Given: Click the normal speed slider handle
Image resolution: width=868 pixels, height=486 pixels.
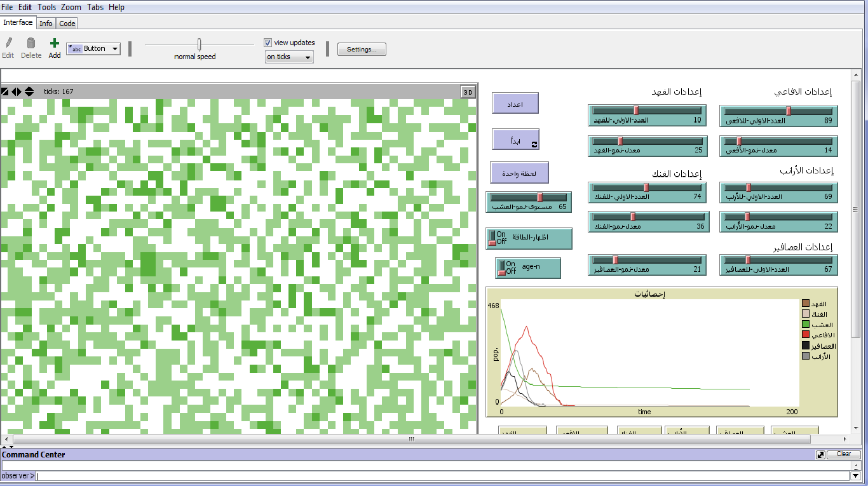Looking at the screenshot, I should [200, 44].
